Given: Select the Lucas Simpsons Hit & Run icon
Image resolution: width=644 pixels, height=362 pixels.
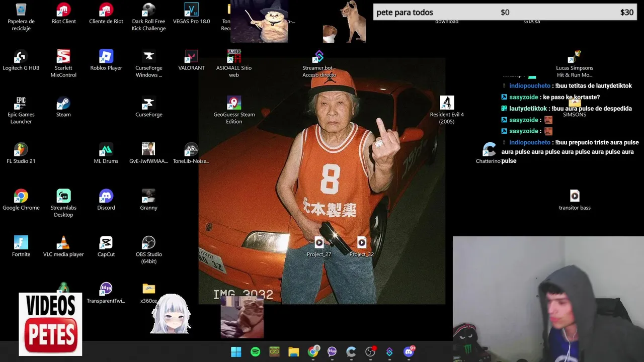Looking at the screenshot, I should [575, 63].
